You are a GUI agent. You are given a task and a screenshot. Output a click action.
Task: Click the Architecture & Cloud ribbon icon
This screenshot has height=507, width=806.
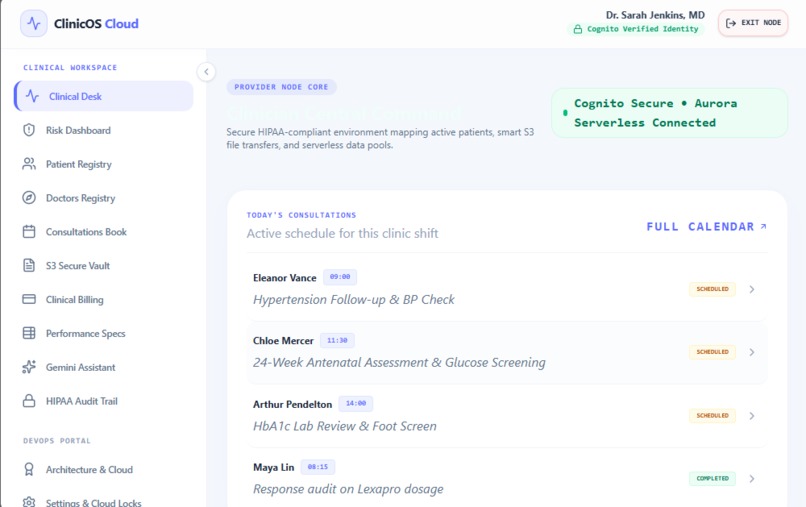click(x=29, y=469)
